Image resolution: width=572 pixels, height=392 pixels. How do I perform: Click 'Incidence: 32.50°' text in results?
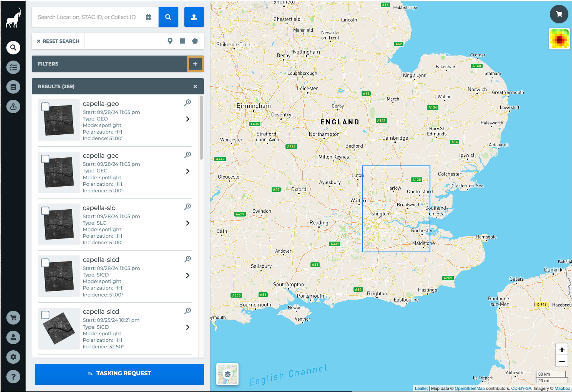[103, 346]
